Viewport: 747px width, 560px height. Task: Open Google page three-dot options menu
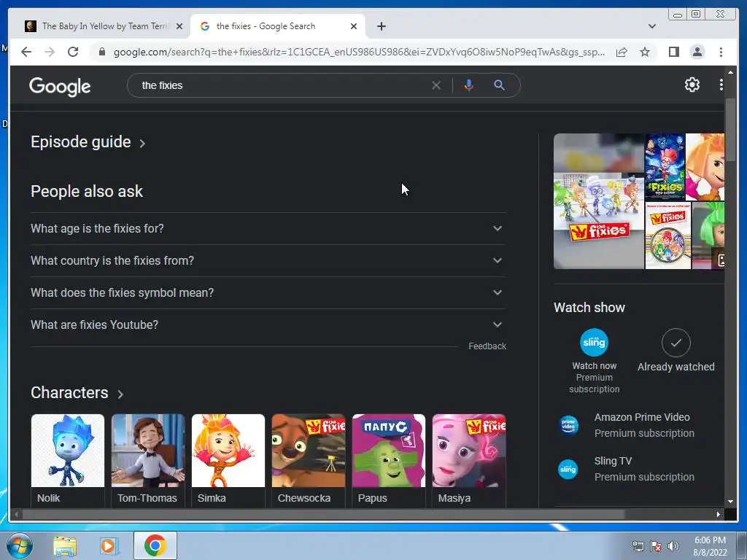click(721, 85)
